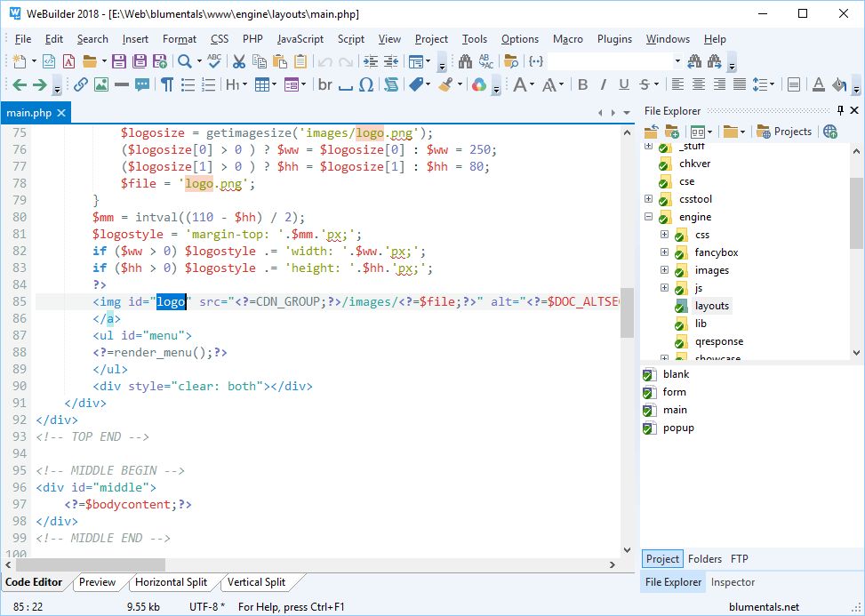Open the color picker wheel icon
The width and height of the screenshot is (865, 616).
[479, 84]
